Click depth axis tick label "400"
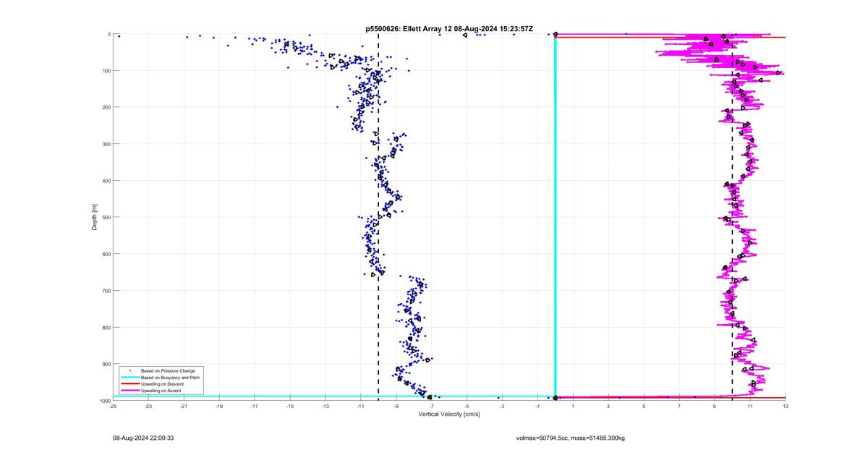 106,181
